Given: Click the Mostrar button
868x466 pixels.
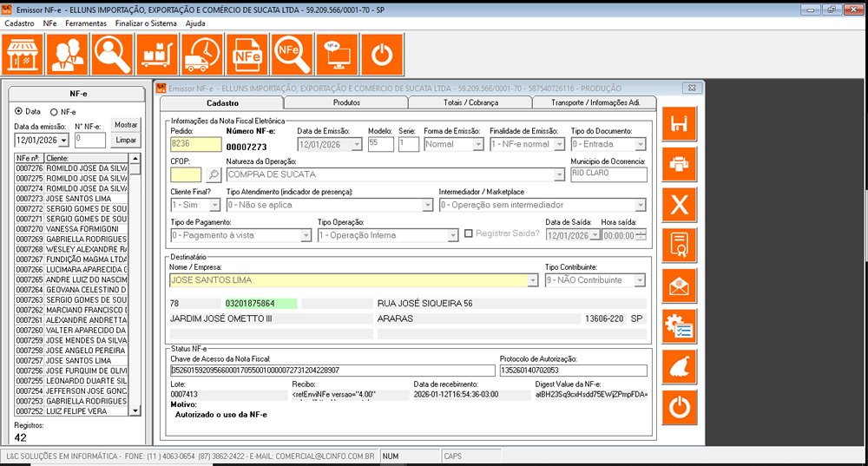Looking at the screenshot, I should (126, 125).
